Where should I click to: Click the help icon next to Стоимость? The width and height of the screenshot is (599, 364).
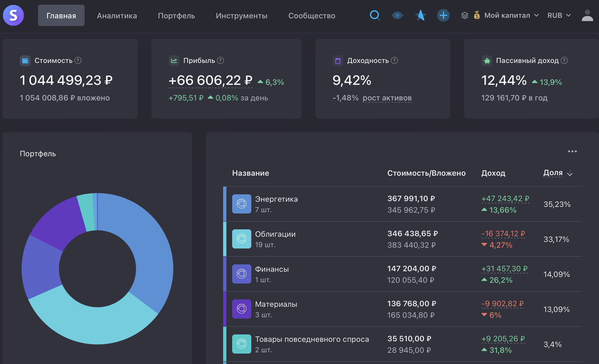click(78, 61)
